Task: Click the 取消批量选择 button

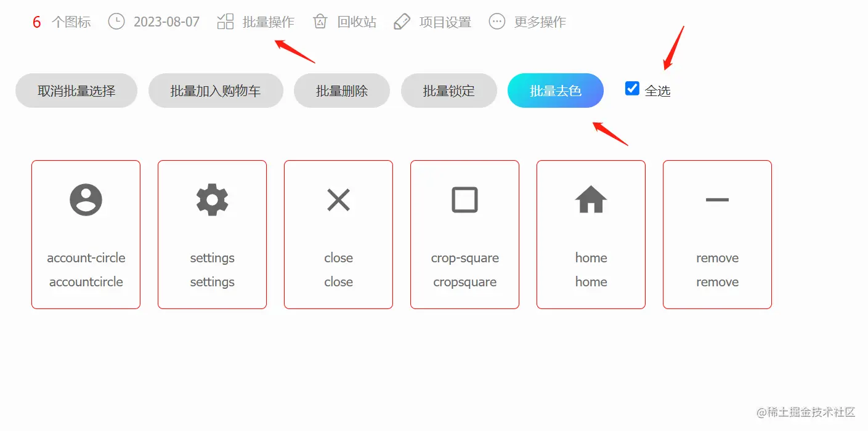Action: click(x=76, y=91)
